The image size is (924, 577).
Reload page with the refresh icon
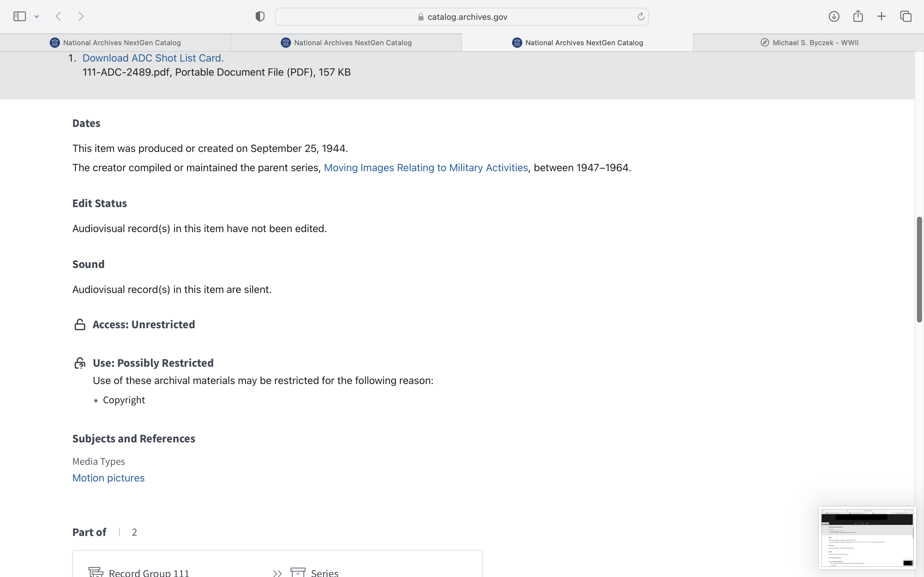click(641, 16)
